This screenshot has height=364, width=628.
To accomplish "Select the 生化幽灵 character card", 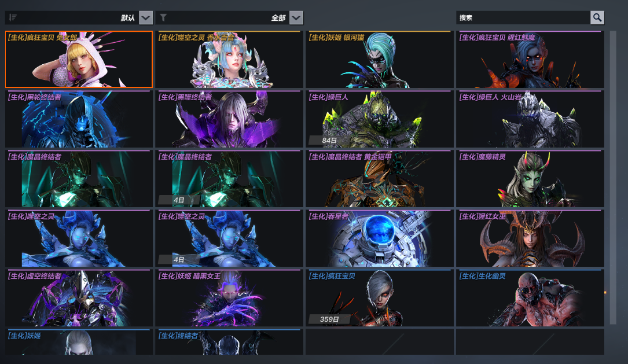I will coord(530,298).
